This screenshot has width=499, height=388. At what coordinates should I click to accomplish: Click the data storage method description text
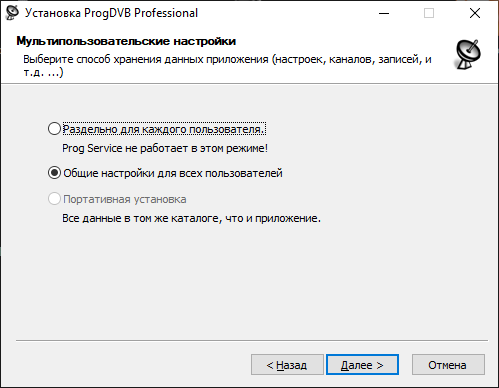[227, 65]
